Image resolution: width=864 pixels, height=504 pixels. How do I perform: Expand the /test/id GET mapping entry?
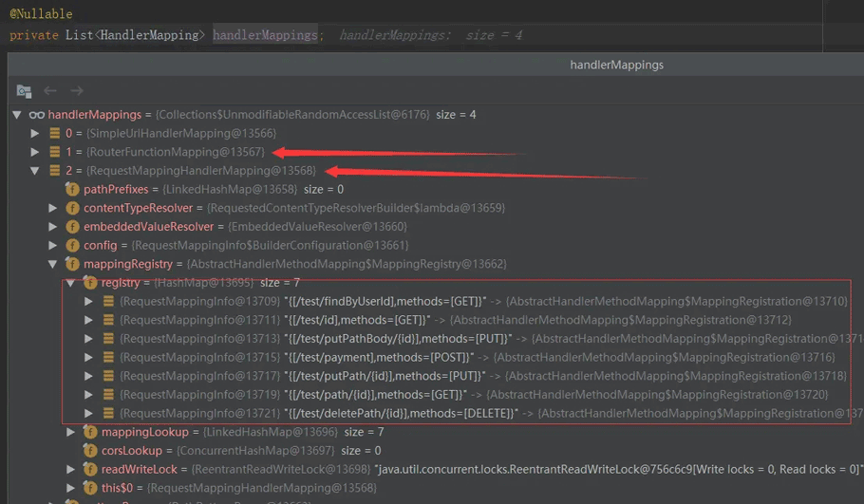point(88,320)
